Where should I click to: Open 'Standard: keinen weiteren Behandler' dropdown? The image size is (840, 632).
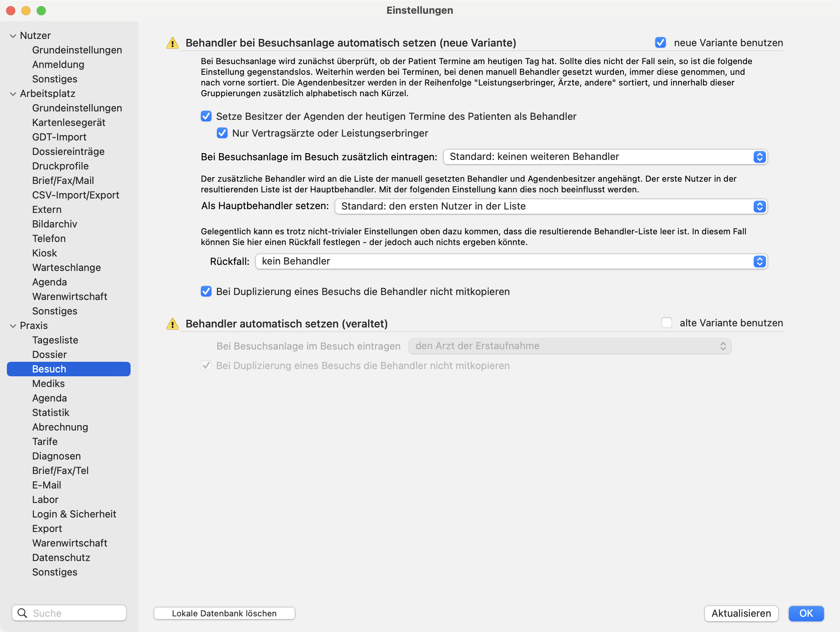pyautogui.click(x=605, y=157)
